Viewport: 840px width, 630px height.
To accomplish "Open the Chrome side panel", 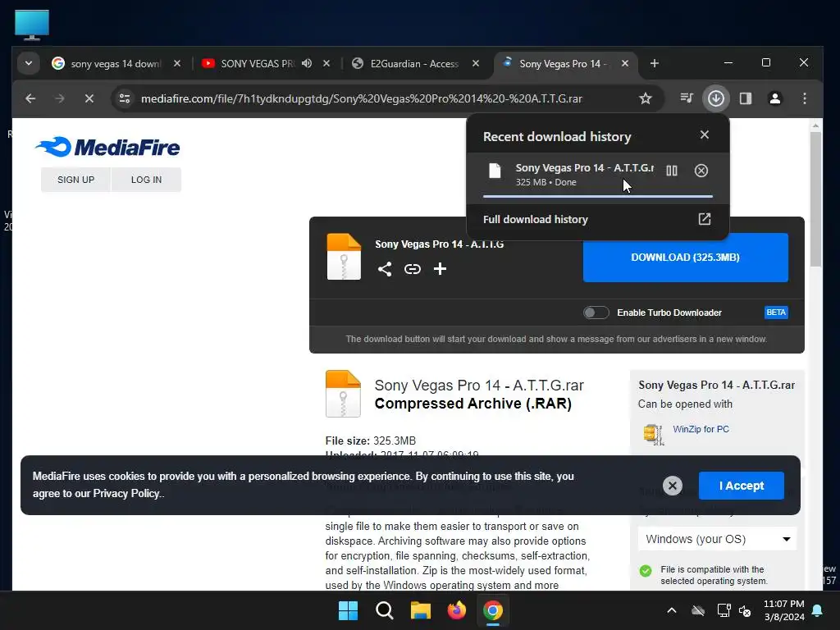I will click(x=746, y=98).
